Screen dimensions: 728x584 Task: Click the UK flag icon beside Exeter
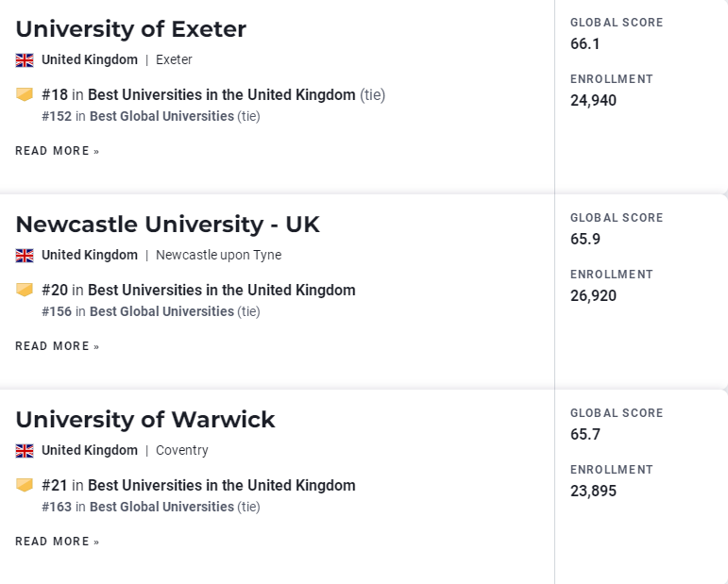25,60
